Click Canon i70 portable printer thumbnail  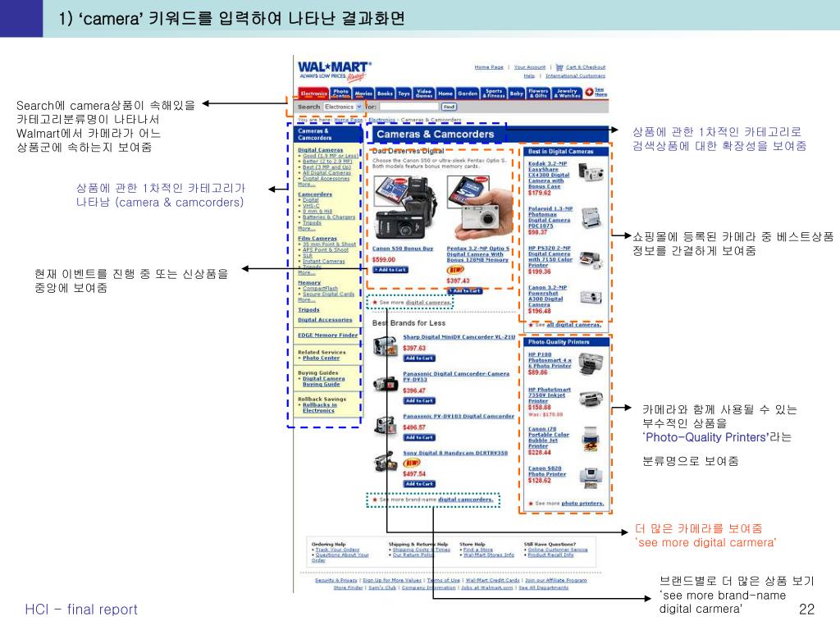pos(591,439)
